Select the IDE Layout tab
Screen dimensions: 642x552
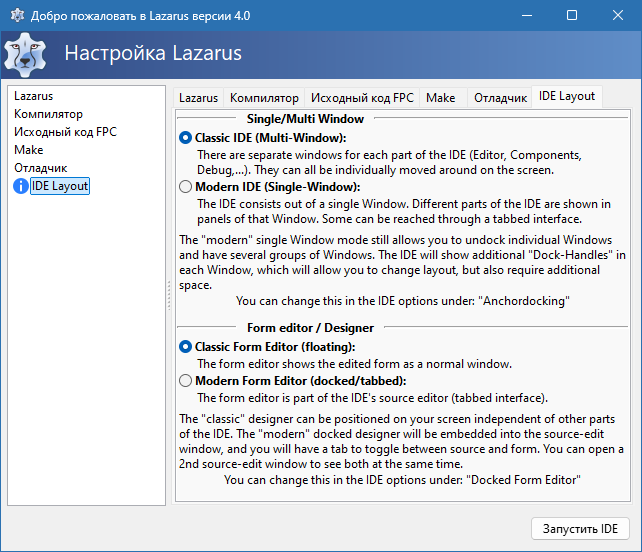[x=567, y=96]
